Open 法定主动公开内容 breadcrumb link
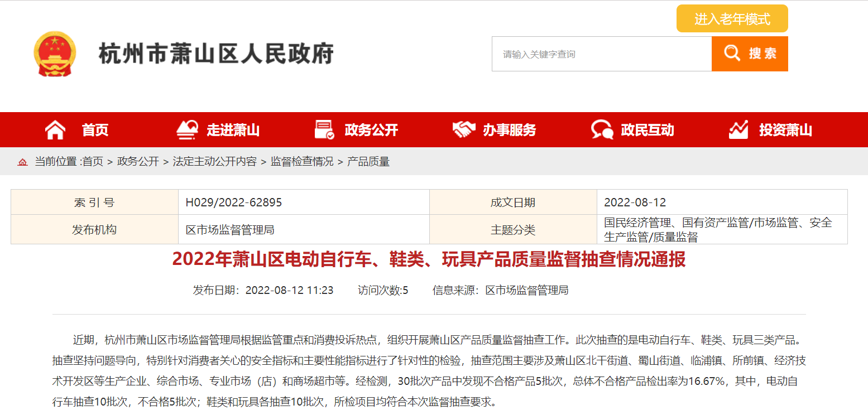868x415 pixels. point(215,162)
